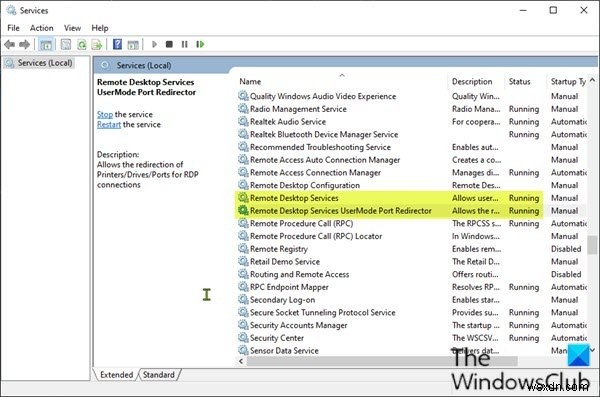
Task: Close the Services window
Action: (584, 10)
